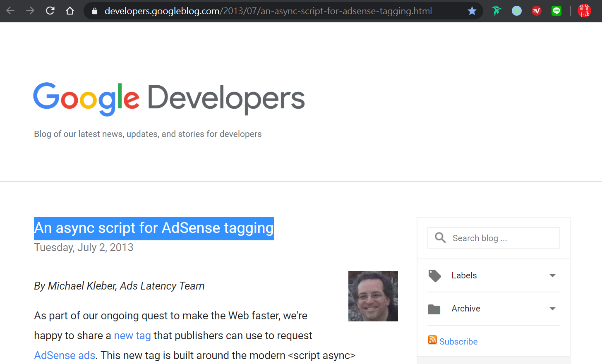View site security lock information

tap(95, 11)
